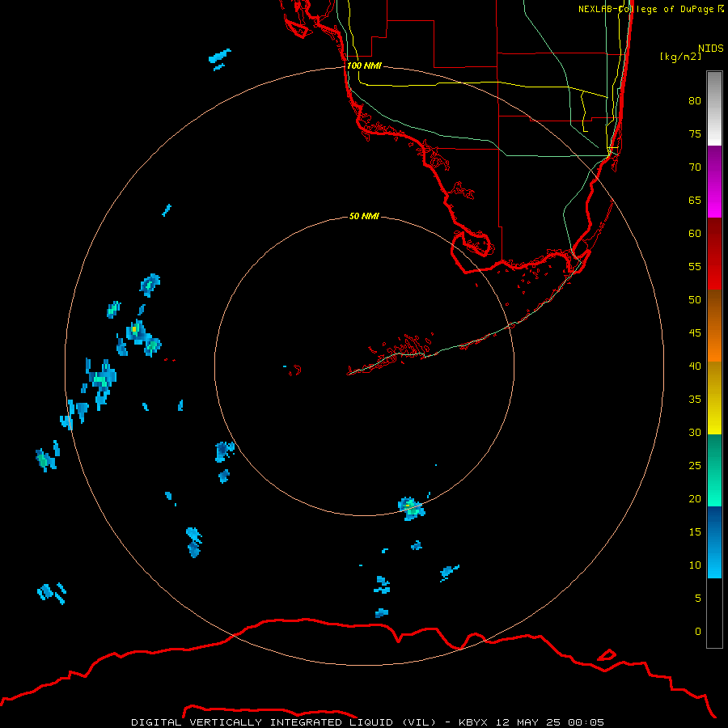Click the gray-white band of the color bar
The height and width of the screenshot is (728, 728).
point(714,108)
